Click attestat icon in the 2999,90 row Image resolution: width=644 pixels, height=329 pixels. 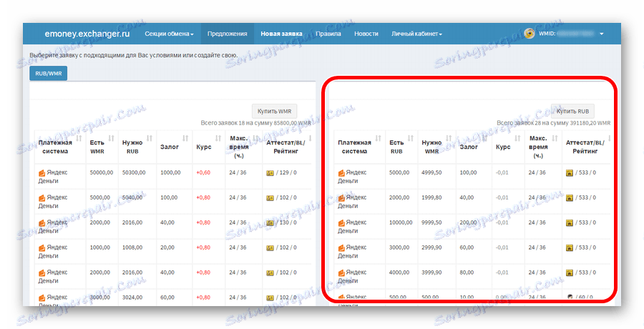[x=570, y=248]
